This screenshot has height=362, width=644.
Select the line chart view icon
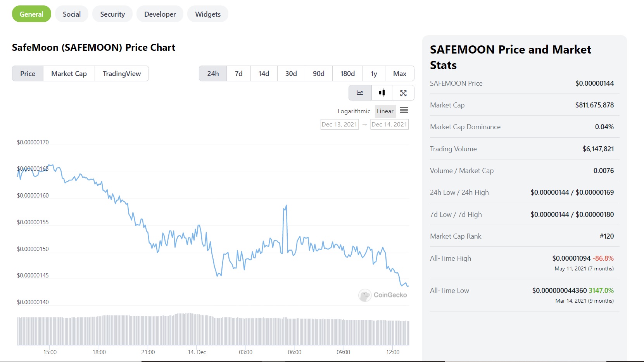(360, 93)
